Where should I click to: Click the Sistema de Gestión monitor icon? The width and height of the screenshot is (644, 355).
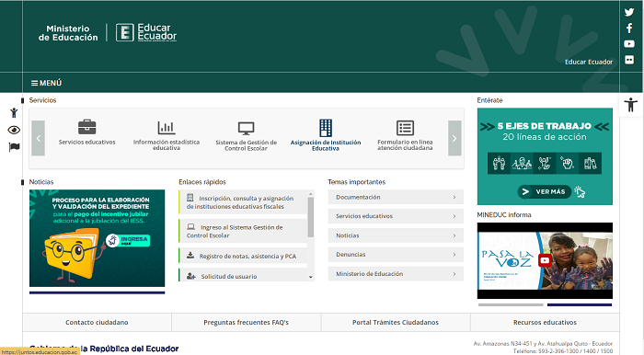[x=246, y=129]
